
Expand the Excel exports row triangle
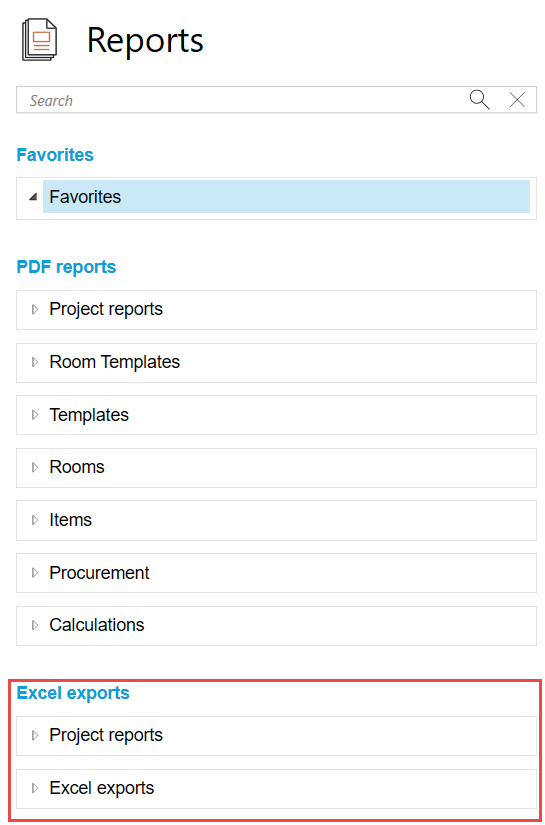pyautogui.click(x=35, y=788)
